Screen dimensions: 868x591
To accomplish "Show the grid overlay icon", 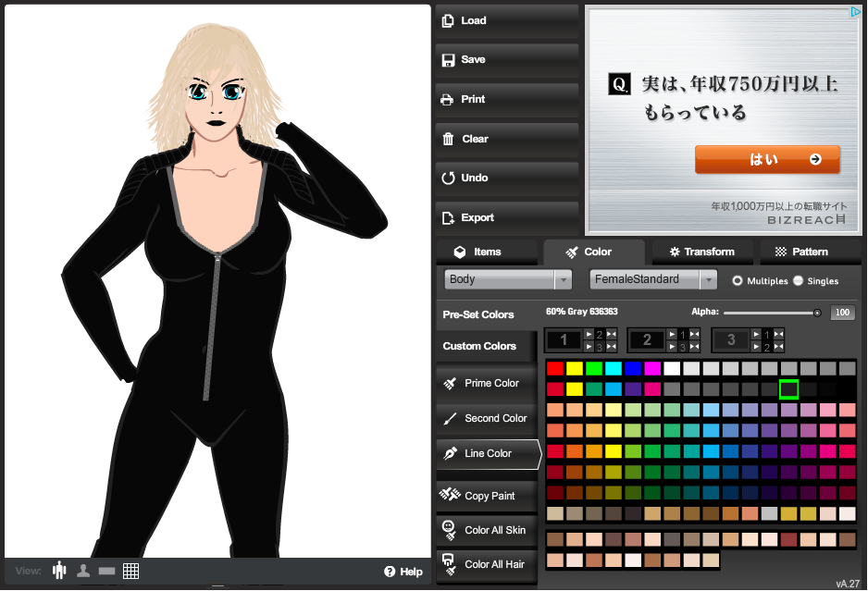I will 130,571.
